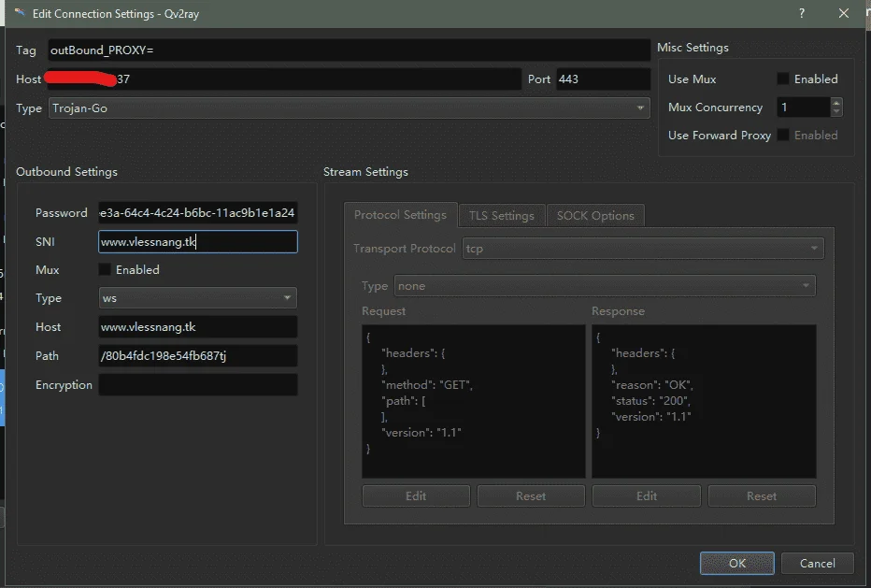Open the header Type none dropdown
Viewport: 871px width, 588px height.
click(x=605, y=286)
